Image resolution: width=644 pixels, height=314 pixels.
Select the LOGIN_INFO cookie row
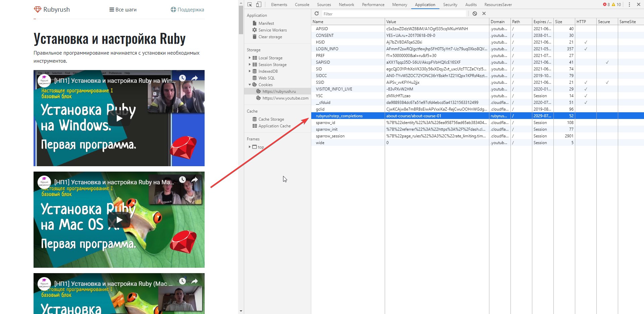point(477,49)
